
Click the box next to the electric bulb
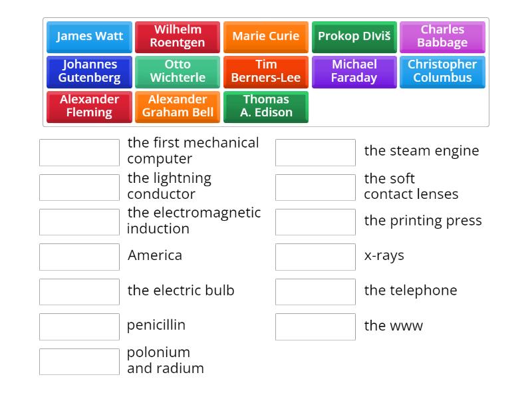[79, 291]
